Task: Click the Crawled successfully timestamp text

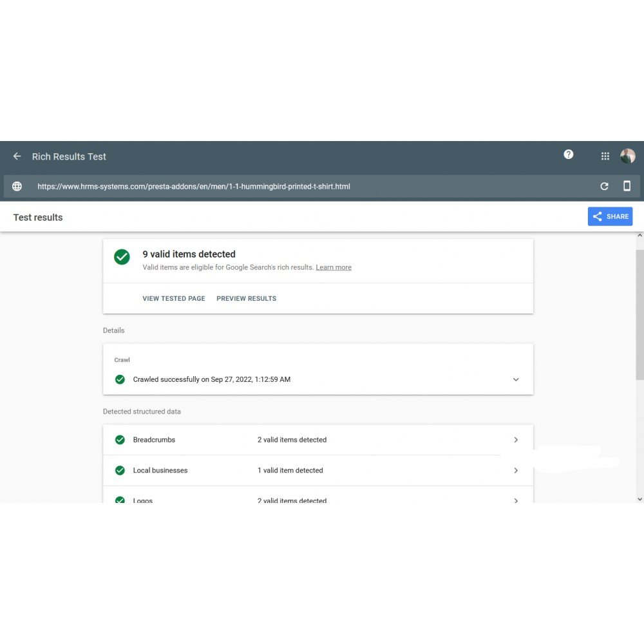Action: [x=211, y=379]
